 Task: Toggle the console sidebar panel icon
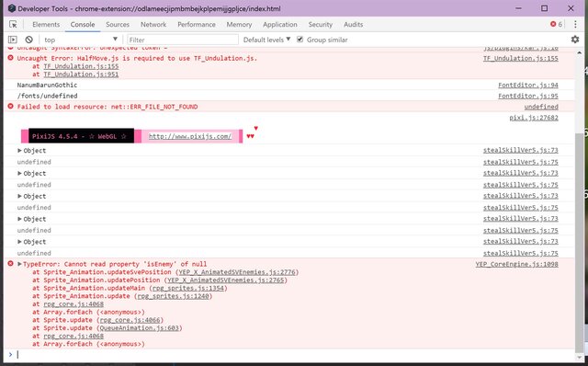click(12, 40)
